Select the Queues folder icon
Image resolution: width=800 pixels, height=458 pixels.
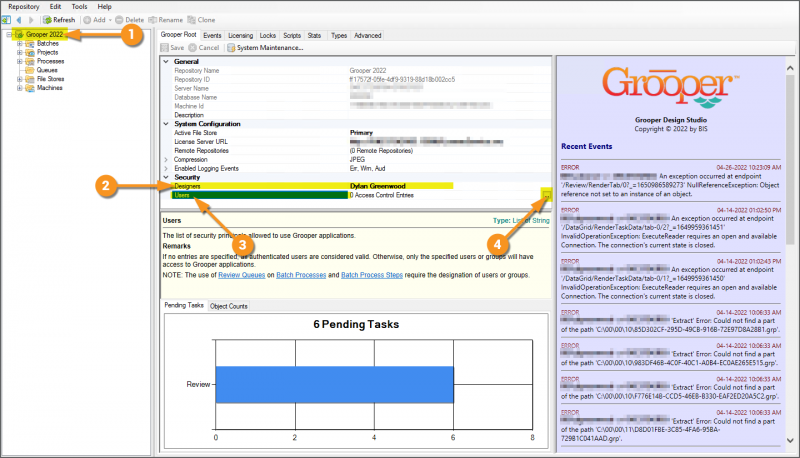[30, 70]
